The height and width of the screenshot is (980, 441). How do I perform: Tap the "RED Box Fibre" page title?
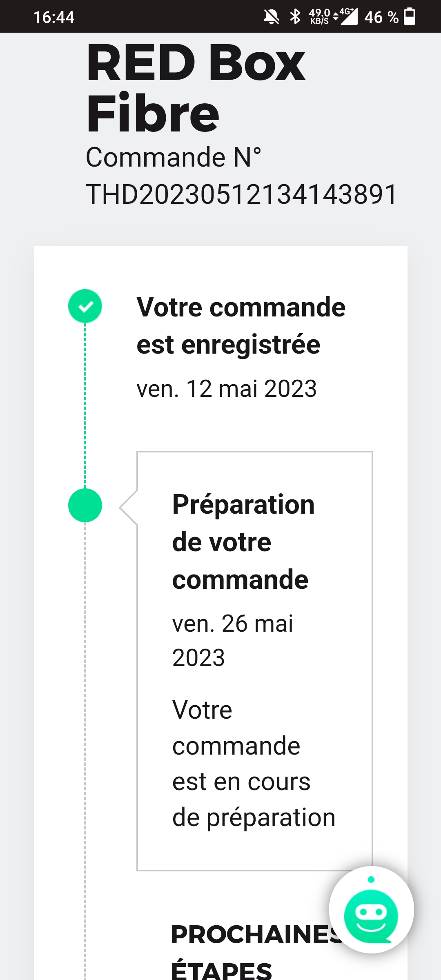(196, 88)
